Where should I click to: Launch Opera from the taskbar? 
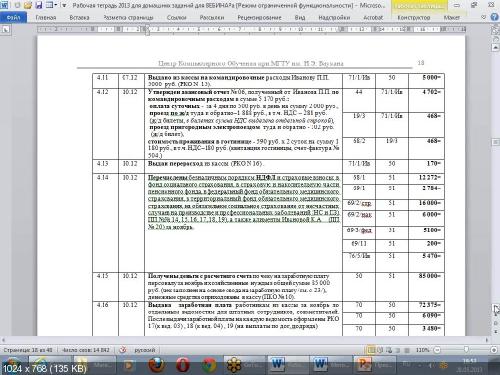pyautogui.click(x=182, y=365)
